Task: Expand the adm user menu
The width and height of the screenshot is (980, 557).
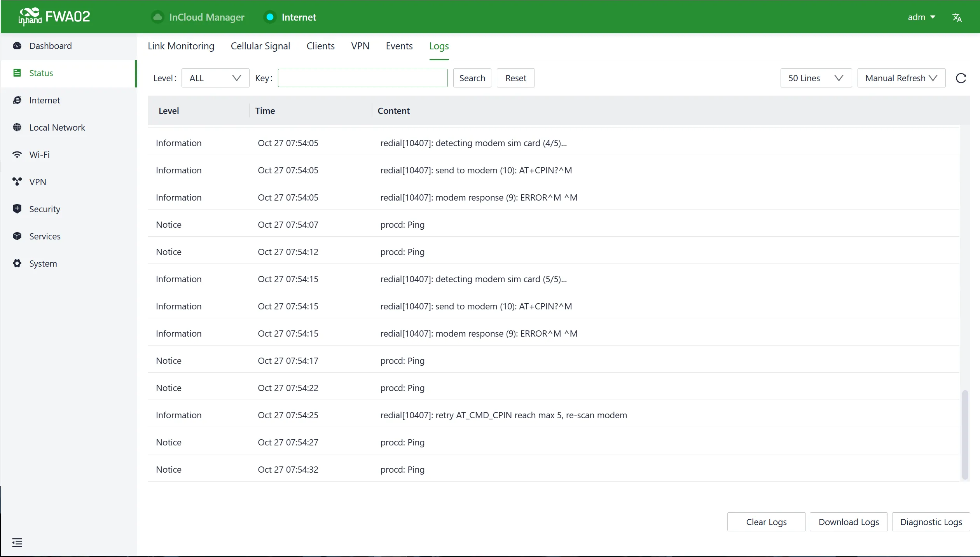Action: [921, 17]
